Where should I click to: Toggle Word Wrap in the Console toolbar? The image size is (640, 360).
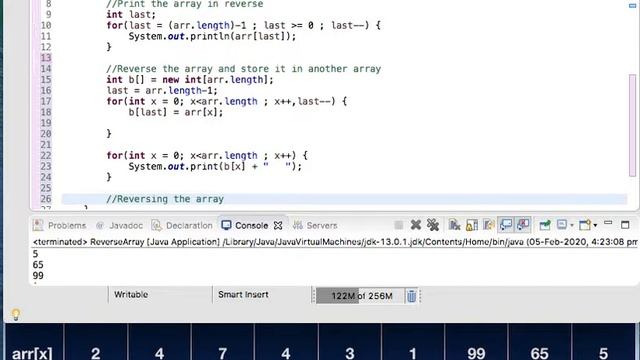pyautogui.click(x=489, y=225)
